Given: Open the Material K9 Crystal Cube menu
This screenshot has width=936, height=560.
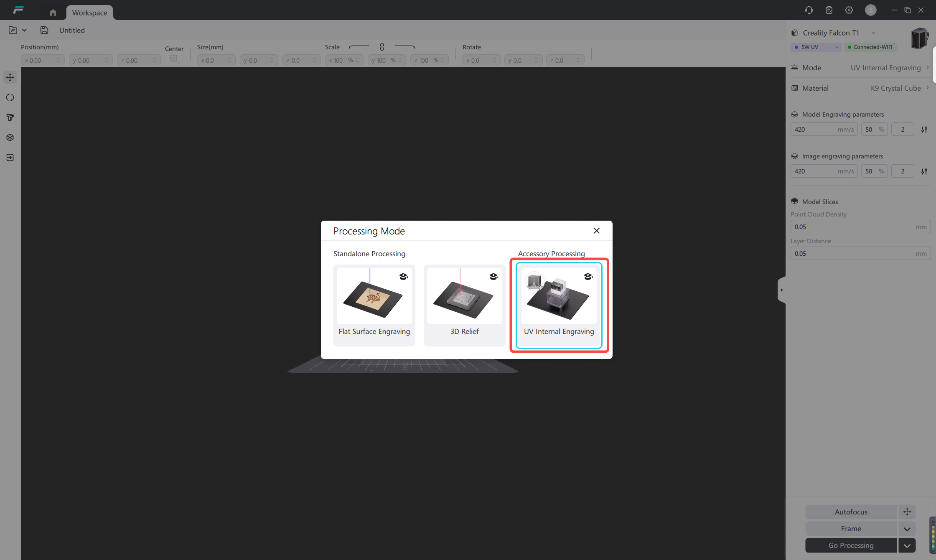Looking at the screenshot, I should click(x=860, y=88).
